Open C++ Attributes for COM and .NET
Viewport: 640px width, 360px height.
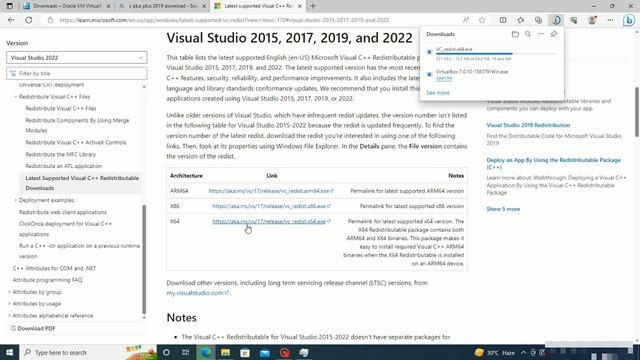[x=54, y=268]
